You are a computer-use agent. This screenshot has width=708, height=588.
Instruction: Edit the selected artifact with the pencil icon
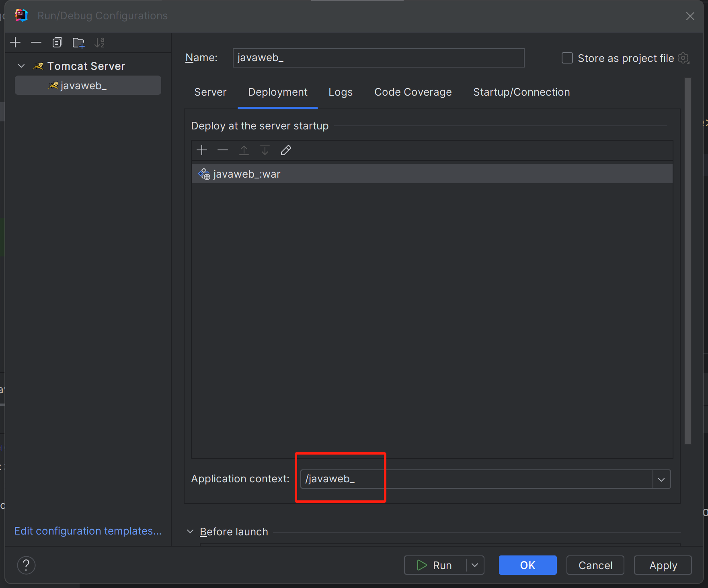pos(286,150)
